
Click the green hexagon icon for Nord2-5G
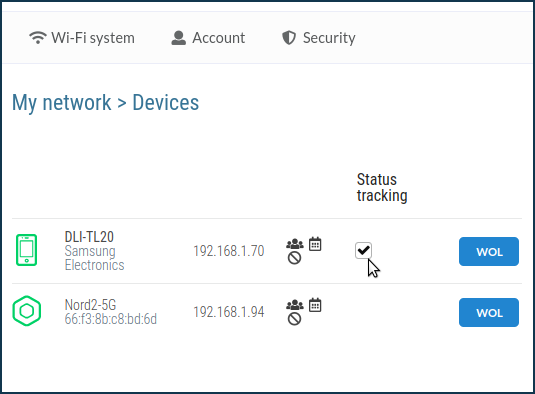pos(27,311)
